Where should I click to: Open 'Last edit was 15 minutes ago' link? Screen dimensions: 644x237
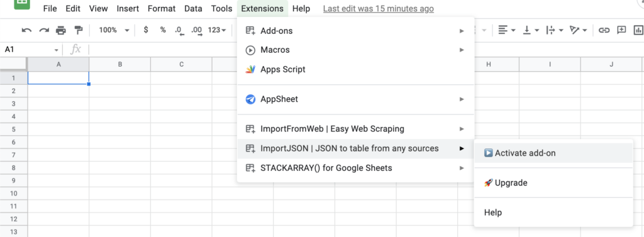pos(378,9)
